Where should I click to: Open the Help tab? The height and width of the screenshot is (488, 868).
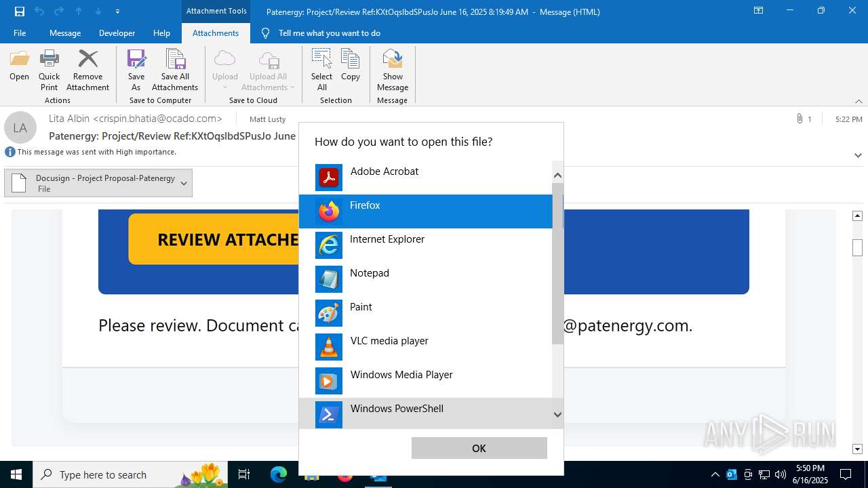[x=161, y=33]
